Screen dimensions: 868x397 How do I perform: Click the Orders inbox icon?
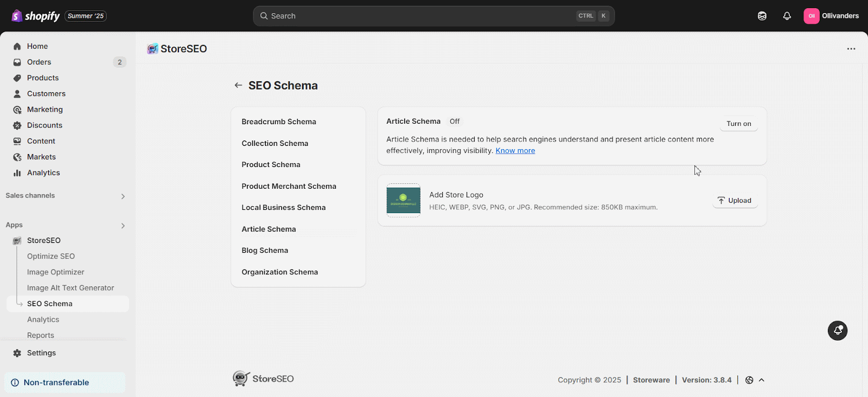click(x=17, y=62)
